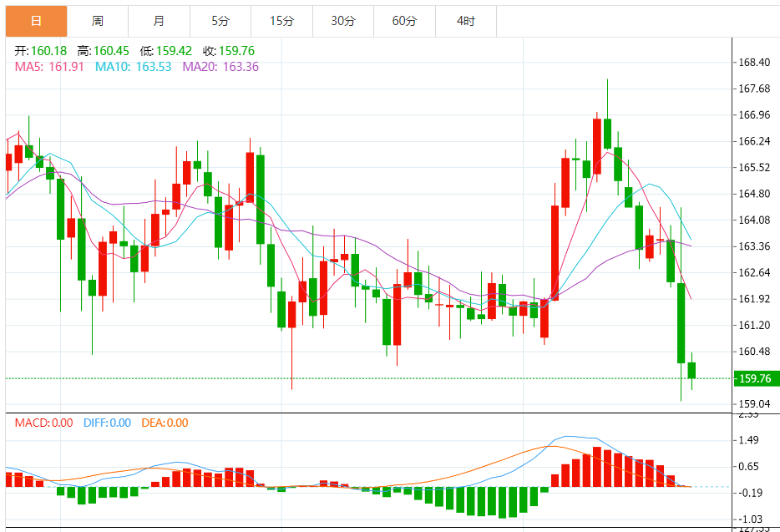Click the 0.65 MACD axis label
Screen dimensions: 780x532
[x=748, y=466]
